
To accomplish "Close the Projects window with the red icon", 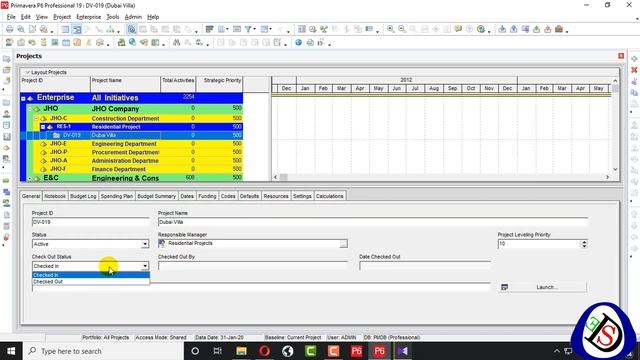I will pos(621,56).
